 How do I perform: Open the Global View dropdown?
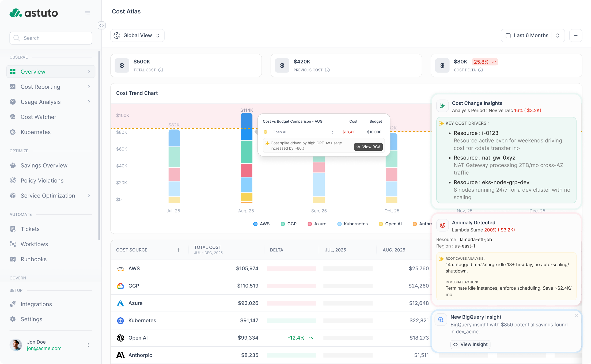coord(137,36)
